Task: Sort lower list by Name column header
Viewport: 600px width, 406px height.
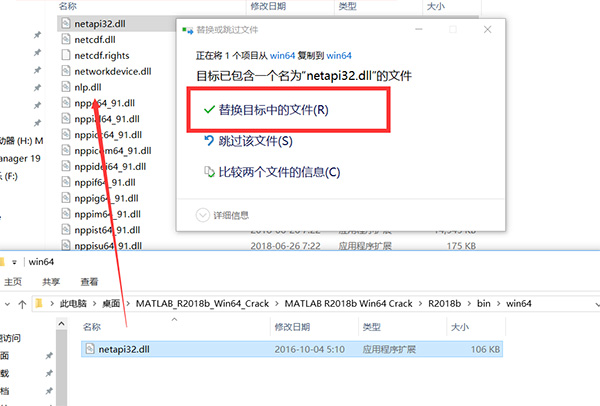Action: (92, 327)
